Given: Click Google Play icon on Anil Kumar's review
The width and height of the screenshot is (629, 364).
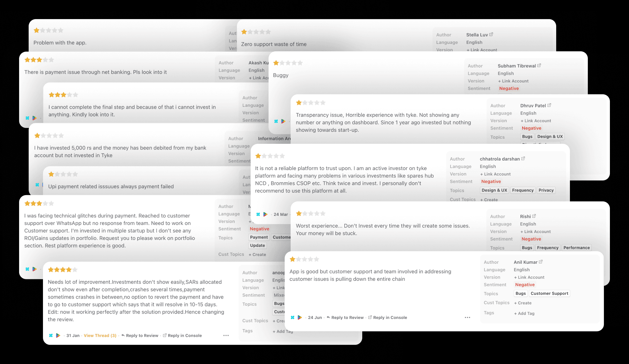Looking at the screenshot, I should pyautogui.click(x=300, y=317).
